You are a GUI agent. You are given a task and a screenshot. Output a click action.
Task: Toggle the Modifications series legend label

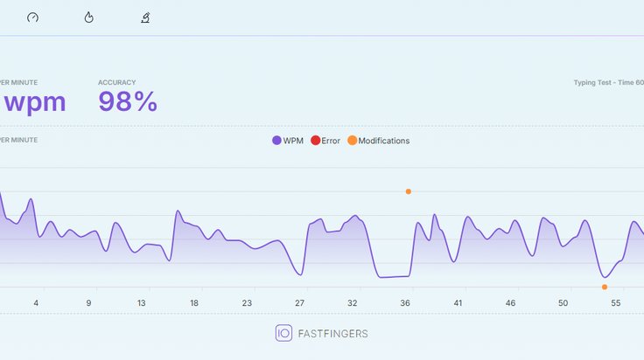click(383, 141)
